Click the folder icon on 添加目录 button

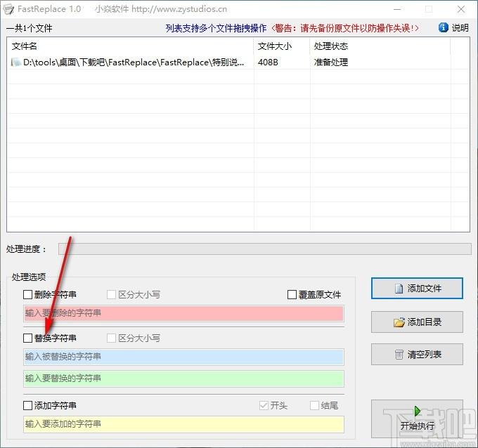coord(399,322)
